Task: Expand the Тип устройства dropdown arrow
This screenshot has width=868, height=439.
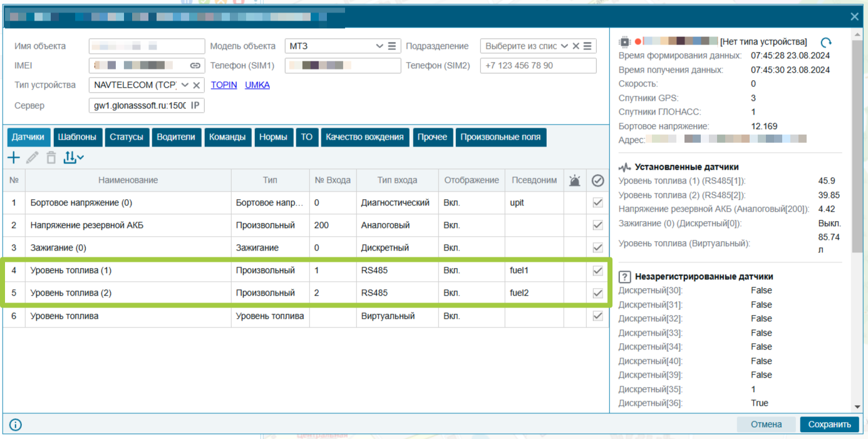Action: pyautogui.click(x=185, y=85)
